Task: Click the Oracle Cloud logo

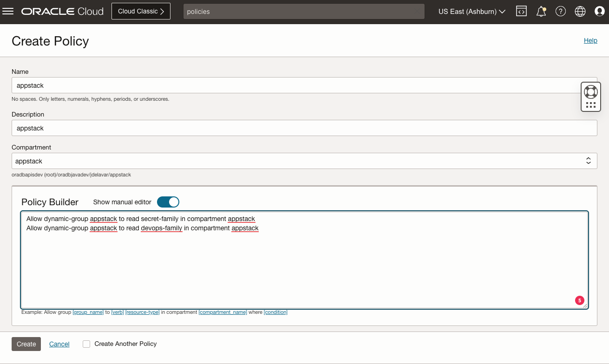Action: point(62,11)
